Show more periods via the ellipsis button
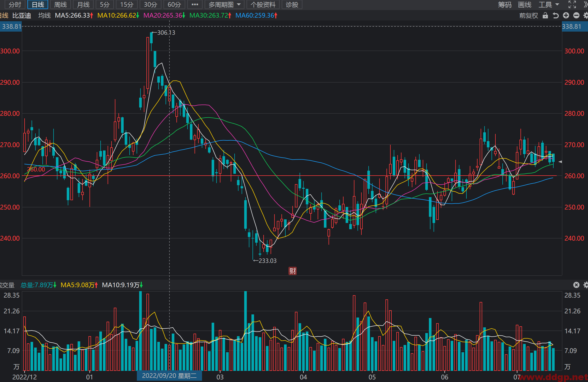This screenshot has width=588, height=382. 195,4
